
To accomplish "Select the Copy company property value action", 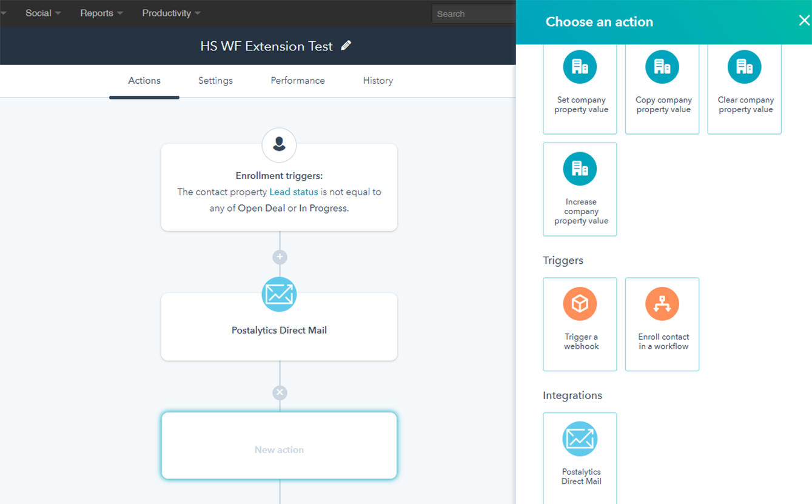I will pyautogui.click(x=662, y=85).
